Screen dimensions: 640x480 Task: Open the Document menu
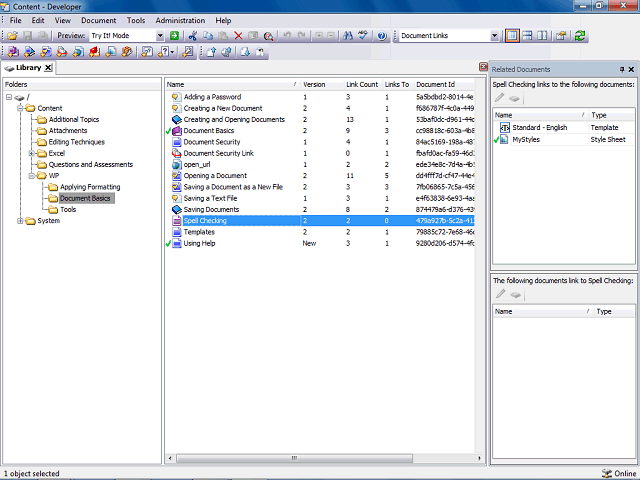[x=99, y=20]
